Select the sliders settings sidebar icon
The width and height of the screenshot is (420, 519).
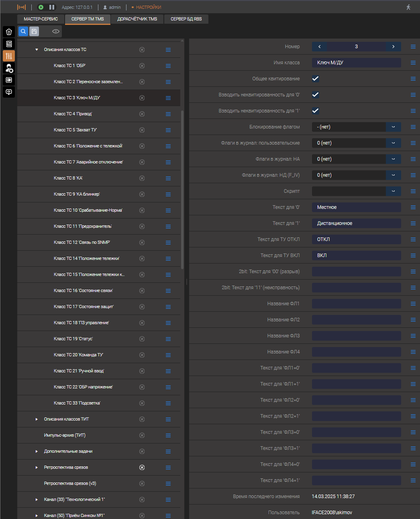(9, 56)
